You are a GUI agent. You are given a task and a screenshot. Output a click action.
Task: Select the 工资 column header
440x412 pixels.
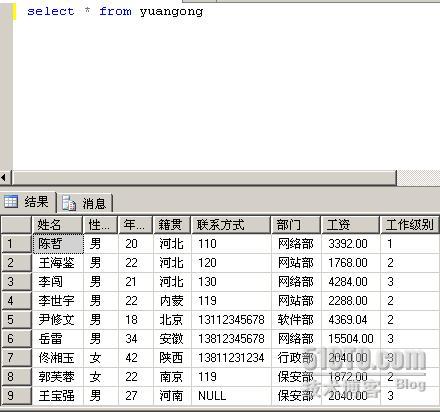[x=350, y=225]
